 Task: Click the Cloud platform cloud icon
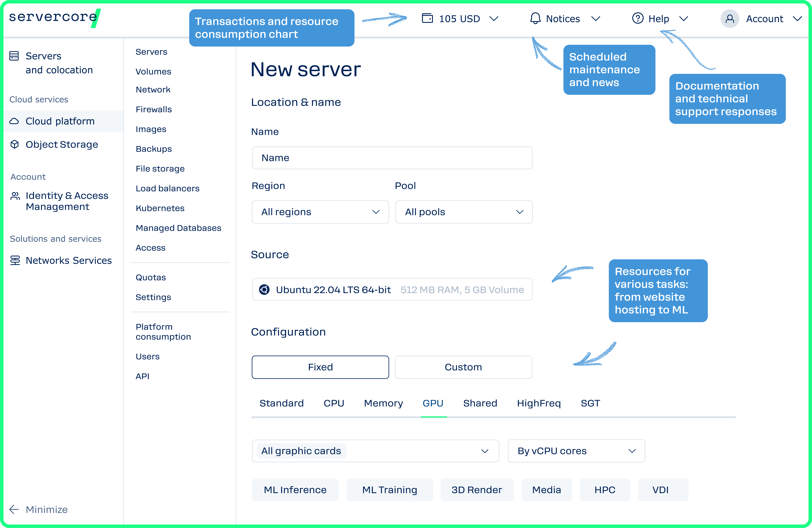[14, 121]
